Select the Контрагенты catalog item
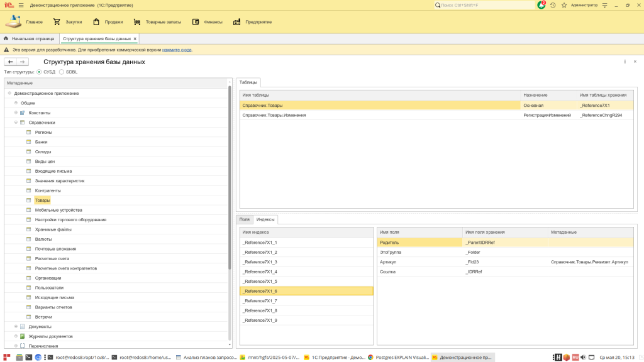This screenshot has width=644, height=362. click(48, 190)
